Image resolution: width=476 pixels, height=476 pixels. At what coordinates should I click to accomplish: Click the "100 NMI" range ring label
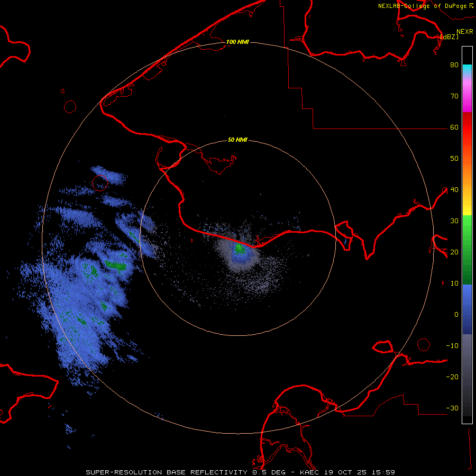[237, 42]
